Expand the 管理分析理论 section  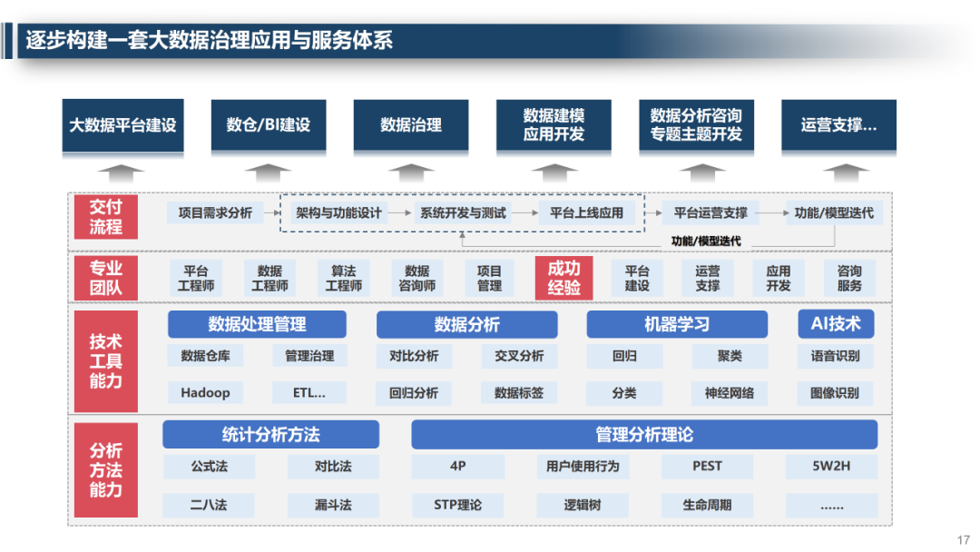641,435
